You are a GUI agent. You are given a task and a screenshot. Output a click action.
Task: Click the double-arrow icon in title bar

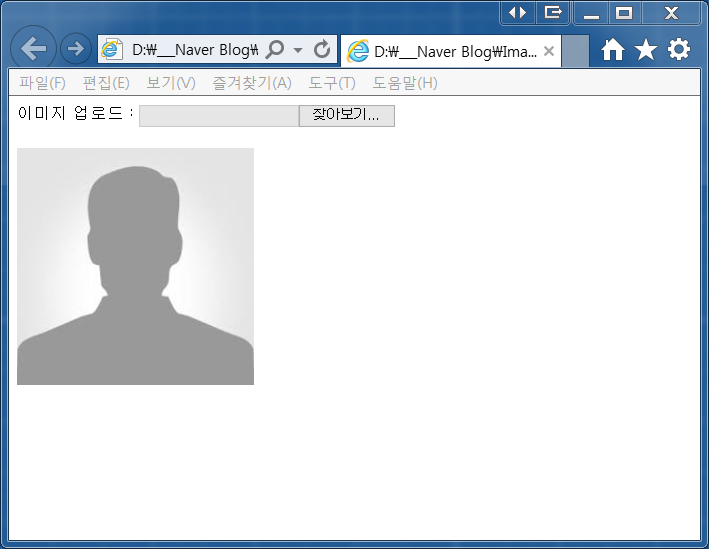coord(517,12)
